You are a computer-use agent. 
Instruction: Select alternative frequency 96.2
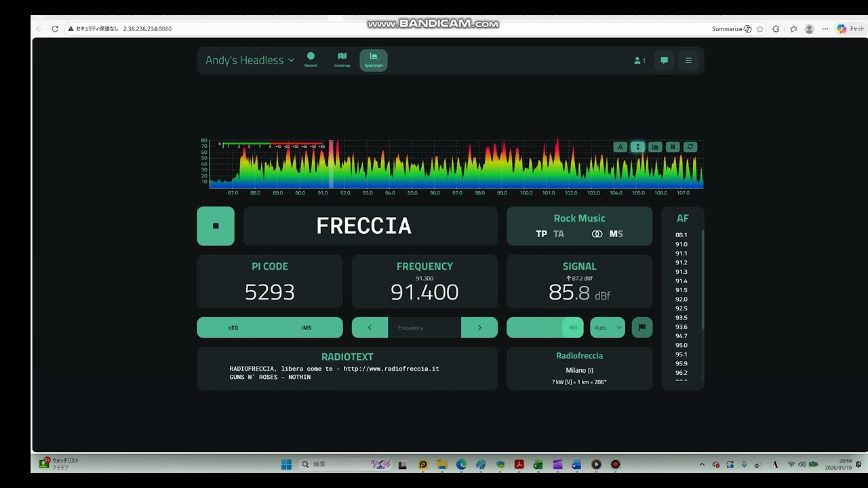(681, 372)
